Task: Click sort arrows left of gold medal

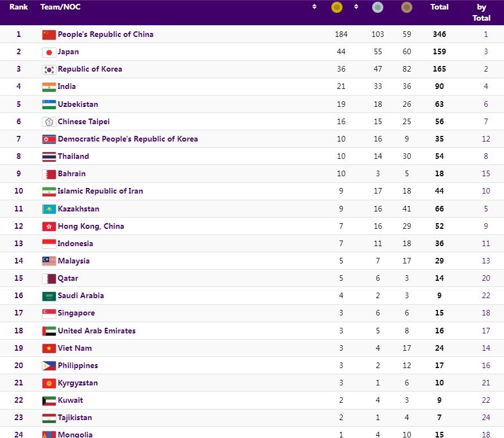Action: (x=315, y=7)
